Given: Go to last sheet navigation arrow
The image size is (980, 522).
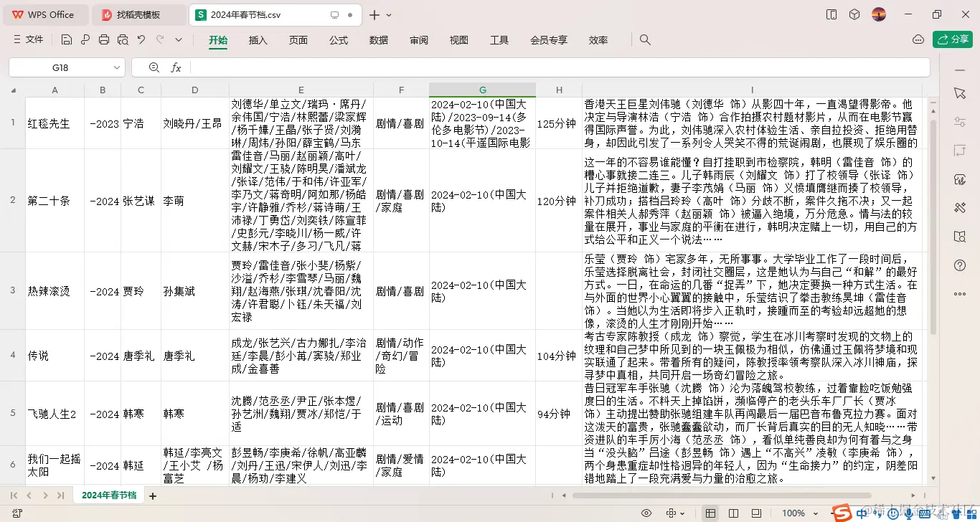Looking at the screenshot, I should pos(61,495).
